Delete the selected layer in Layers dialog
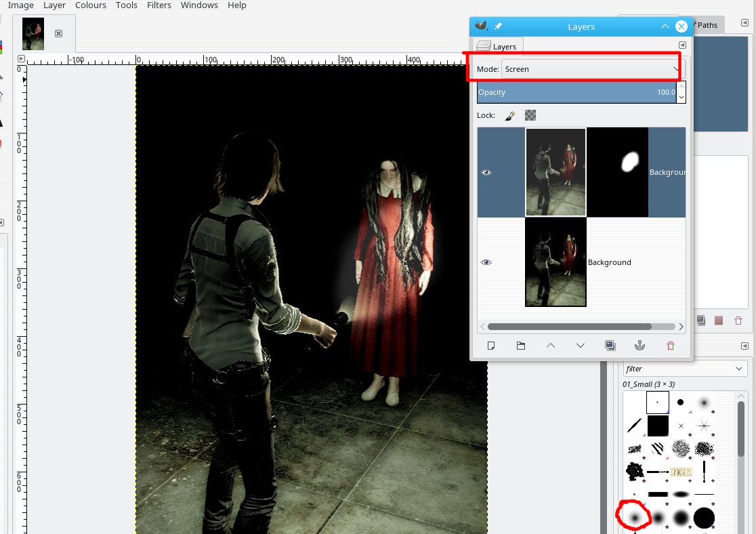The image size is (756, 534). [670, 346]
